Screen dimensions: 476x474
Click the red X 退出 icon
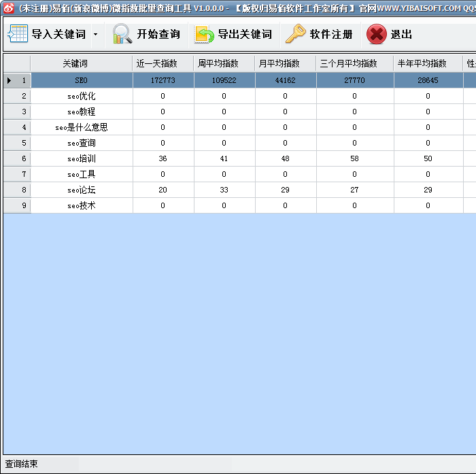tap(377, 34)
